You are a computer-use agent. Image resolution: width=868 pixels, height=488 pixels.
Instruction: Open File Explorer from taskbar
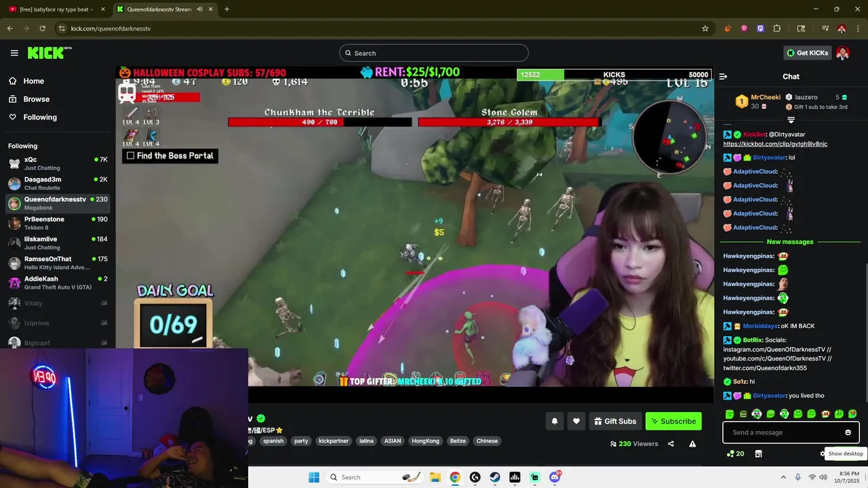coord(435,477)
